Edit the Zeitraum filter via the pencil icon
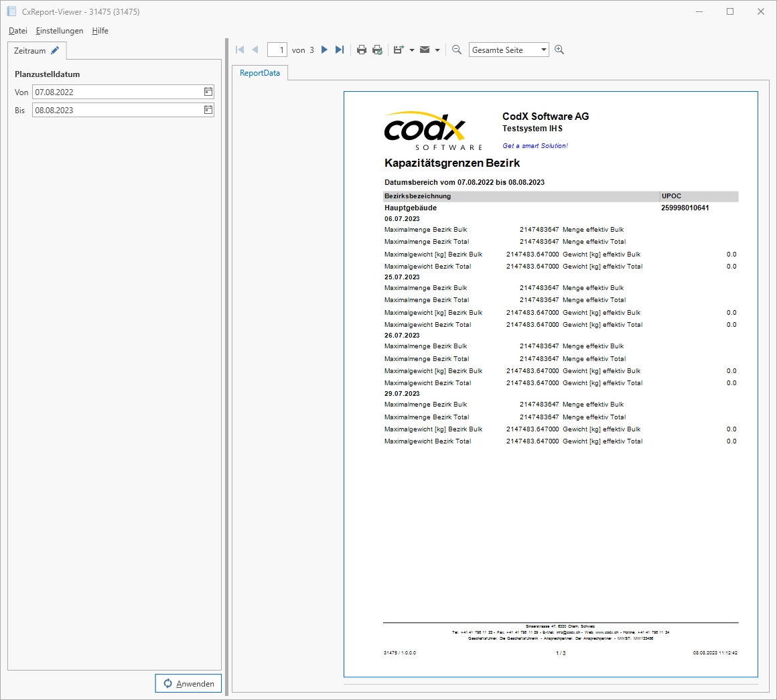This screenshot has height=700, width=777. point(54,50)
